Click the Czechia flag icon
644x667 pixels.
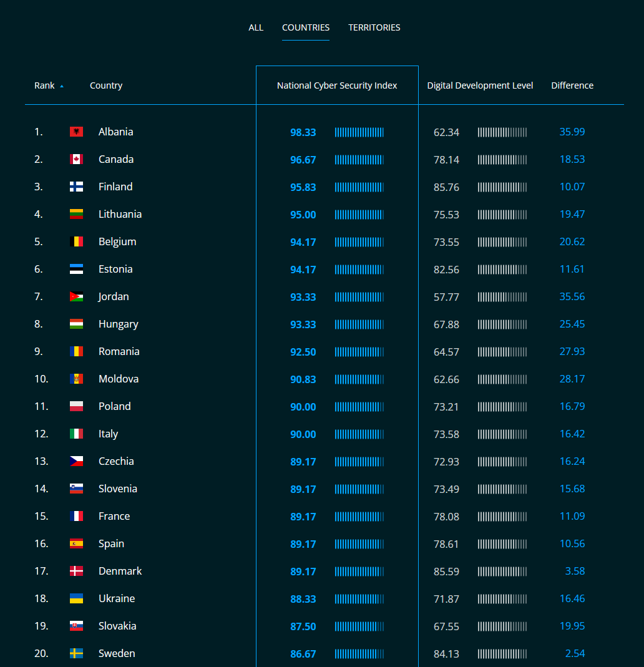pyautogui.click(x=76, y=461)
